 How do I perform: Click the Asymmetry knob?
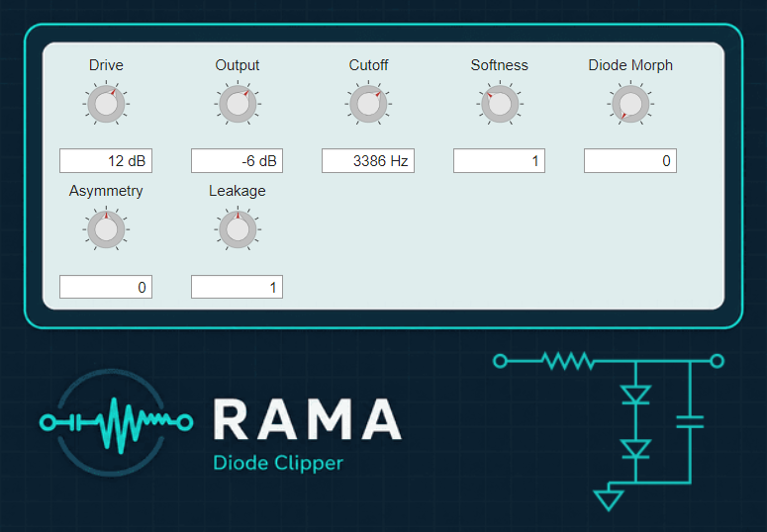pos(106,229)
